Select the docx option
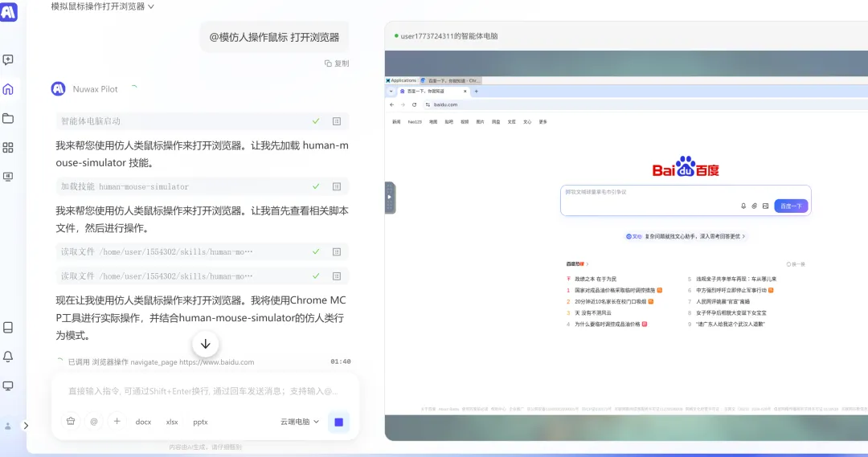Image resolution: width=868 pixels, height=457 pixels. (143, 422)
